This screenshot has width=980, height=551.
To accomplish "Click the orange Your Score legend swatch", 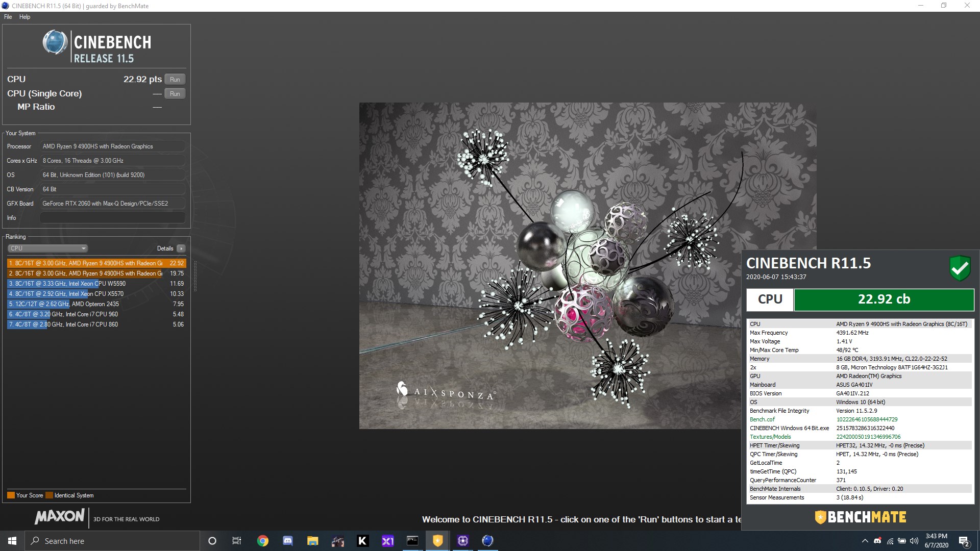I will coord(11,495).
